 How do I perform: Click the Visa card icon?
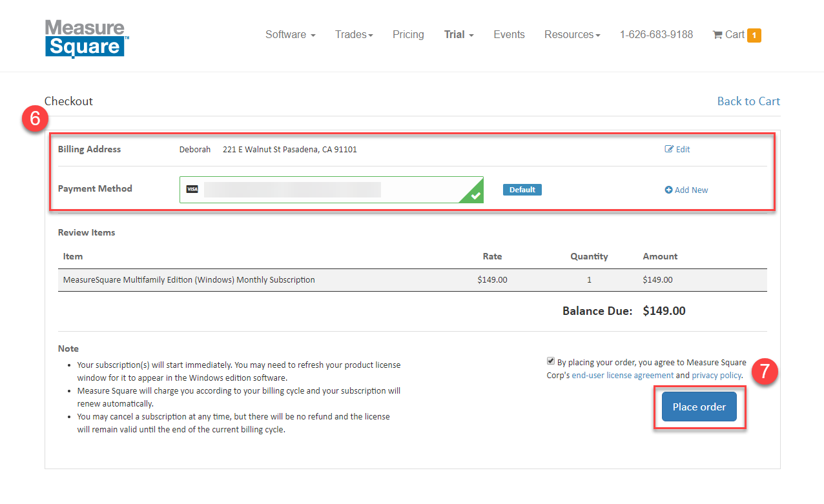[192, 189]
